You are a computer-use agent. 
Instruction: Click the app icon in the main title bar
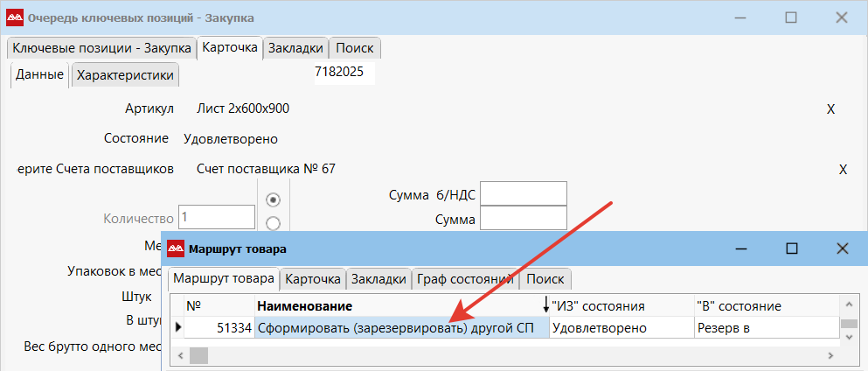[x=14, y=17]
